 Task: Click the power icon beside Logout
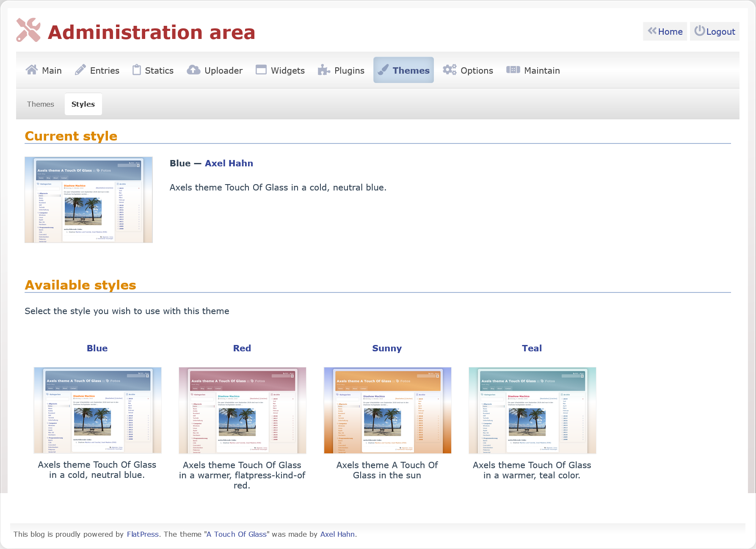[700, 31]
